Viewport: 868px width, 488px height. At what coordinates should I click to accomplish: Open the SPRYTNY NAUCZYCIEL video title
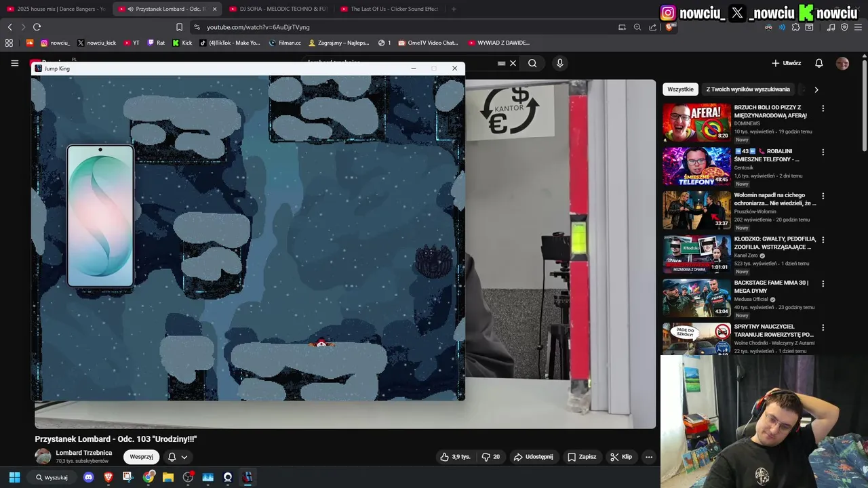click(x=774, y=330)
